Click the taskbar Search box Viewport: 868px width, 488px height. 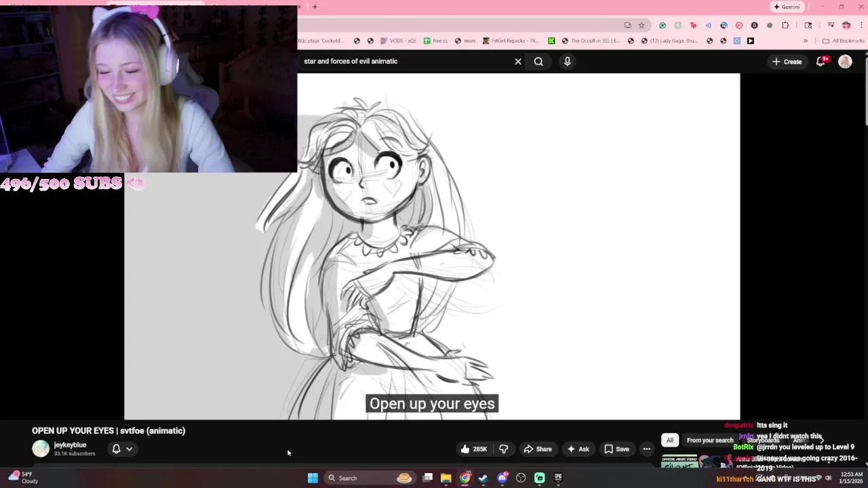coord(370,478)
